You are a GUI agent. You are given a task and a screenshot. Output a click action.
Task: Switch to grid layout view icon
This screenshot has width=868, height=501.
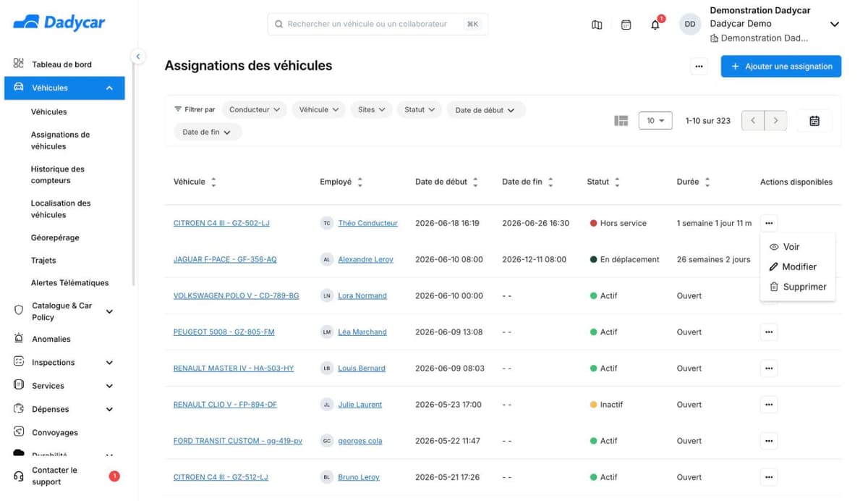tap(621, 121)
